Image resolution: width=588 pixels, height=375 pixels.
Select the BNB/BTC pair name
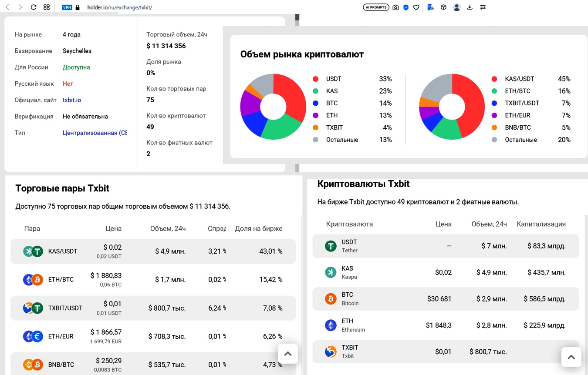pyautogui.click(x=61, y=365)
